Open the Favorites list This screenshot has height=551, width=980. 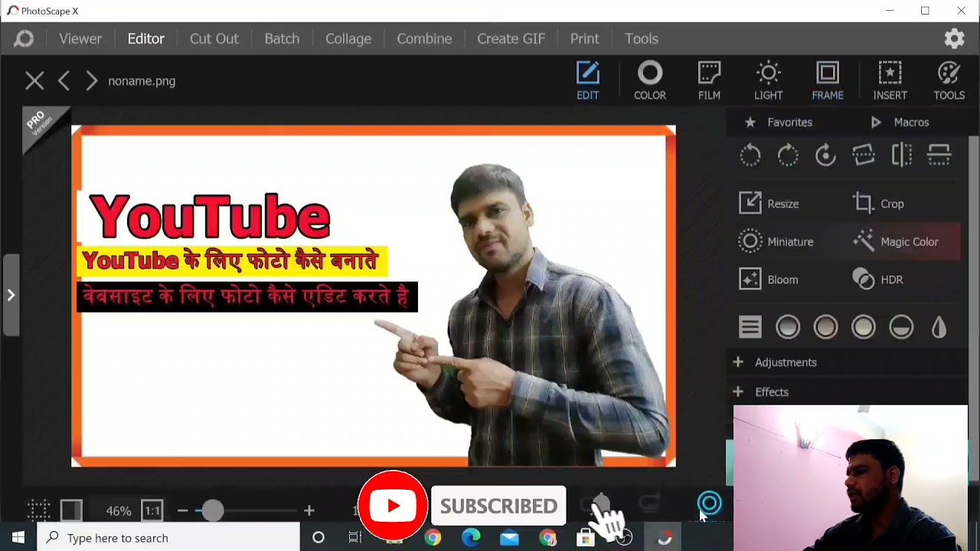(x=778, y=122)
